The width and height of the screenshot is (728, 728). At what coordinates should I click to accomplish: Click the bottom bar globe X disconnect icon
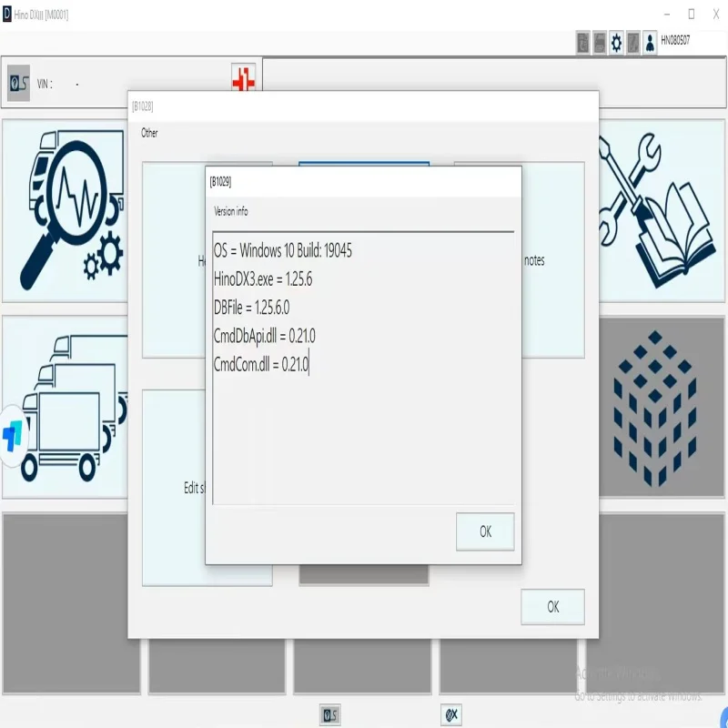pos(451,714)
